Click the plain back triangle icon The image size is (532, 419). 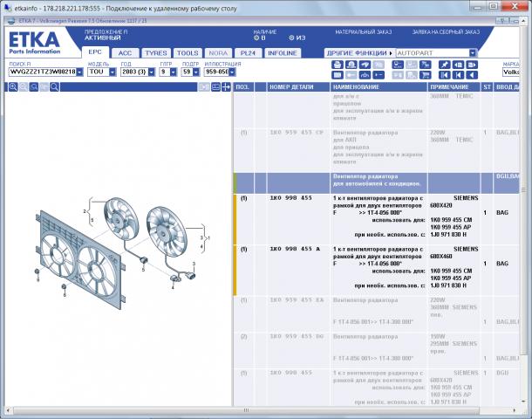click(472, 75)
